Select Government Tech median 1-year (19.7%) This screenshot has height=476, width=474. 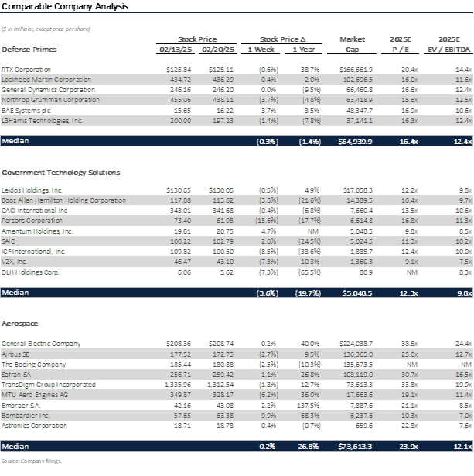pyautogui.click(x=308, y=293)
